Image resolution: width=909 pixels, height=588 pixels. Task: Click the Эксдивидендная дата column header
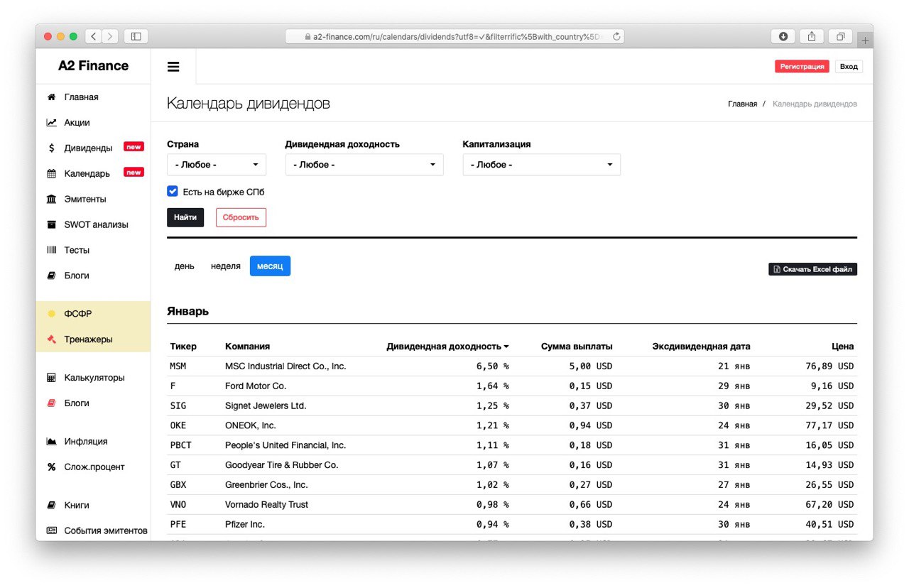click(x=701, y=347)
